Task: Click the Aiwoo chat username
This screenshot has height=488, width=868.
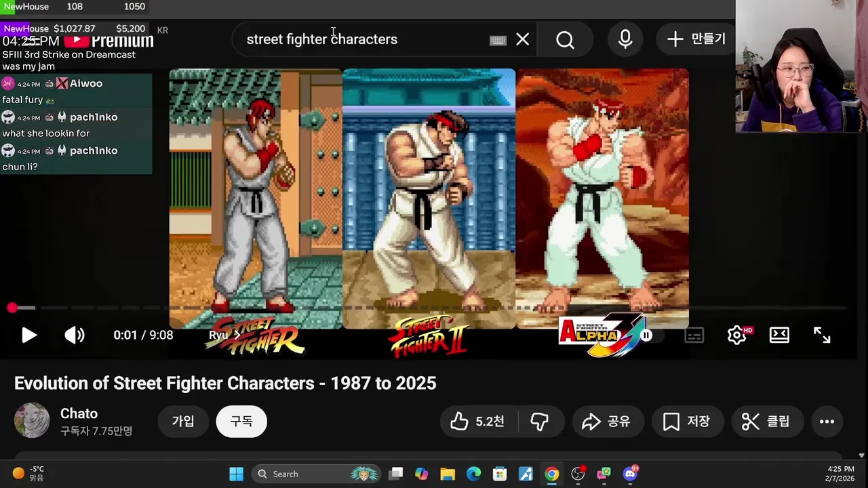Action: point(86,83)
